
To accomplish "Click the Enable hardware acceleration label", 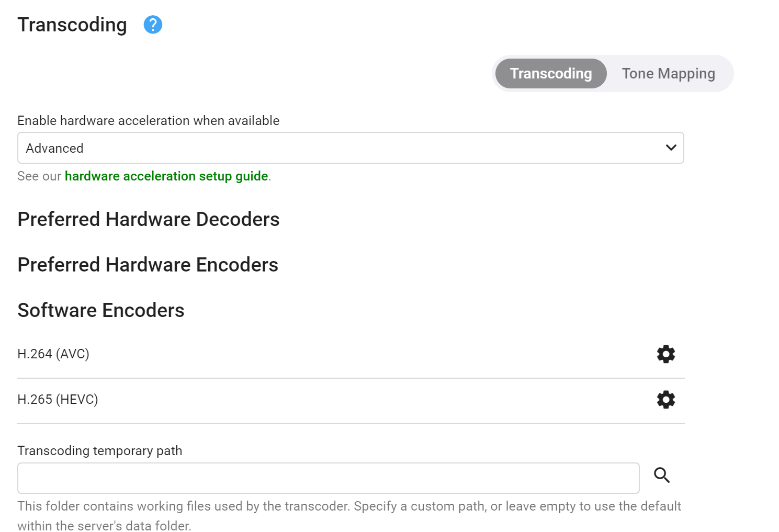I will pyautogui.click(x=149, y=121).
